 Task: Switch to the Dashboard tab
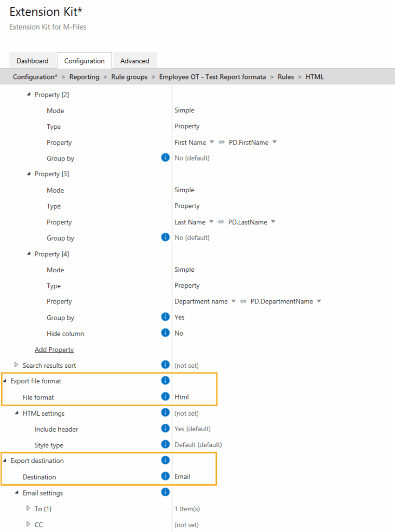tap(32, 61)
